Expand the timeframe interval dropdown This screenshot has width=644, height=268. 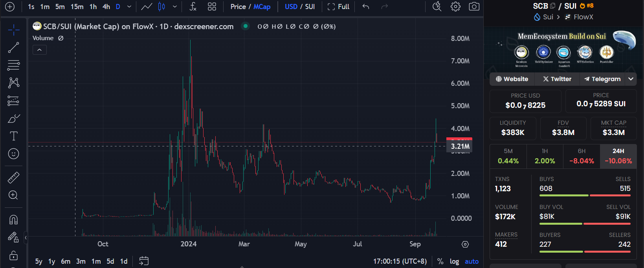(129, 7)
